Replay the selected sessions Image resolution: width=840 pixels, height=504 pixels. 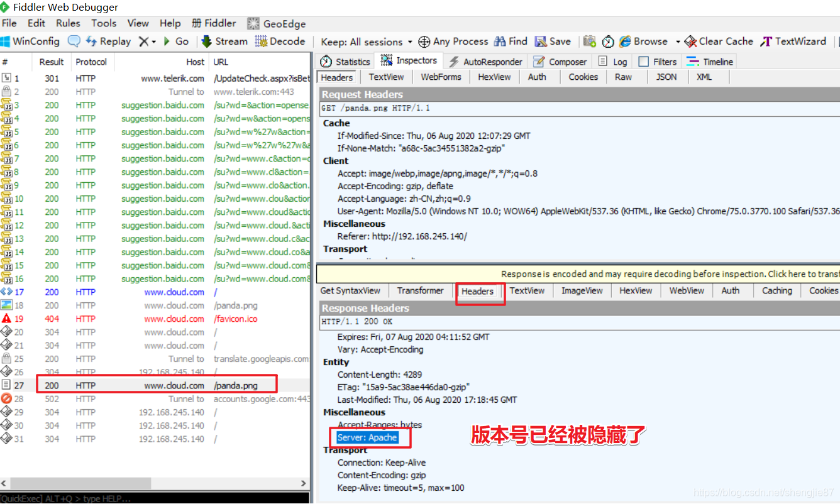click(108, 41)
